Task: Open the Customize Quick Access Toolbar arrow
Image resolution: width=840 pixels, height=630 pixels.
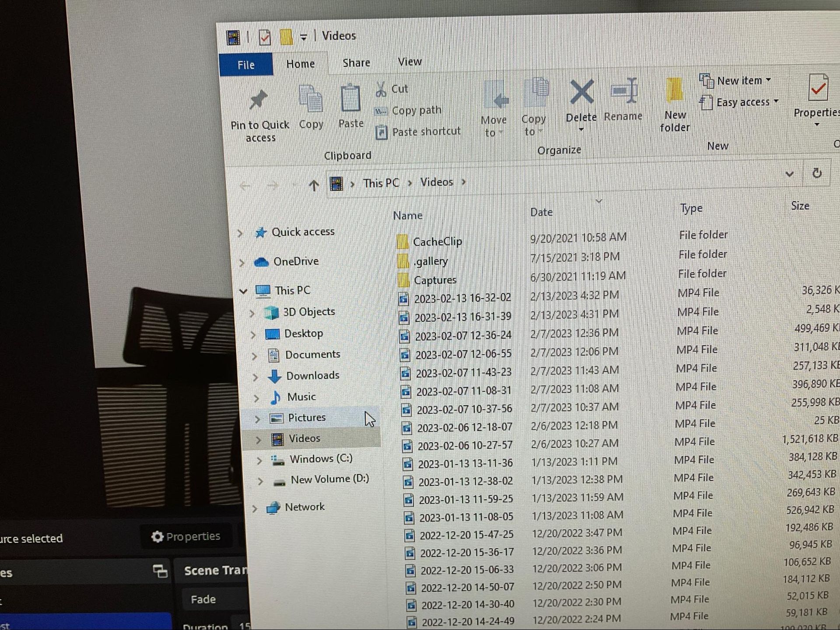Action: pyautogui.click(x=303, y=37)
